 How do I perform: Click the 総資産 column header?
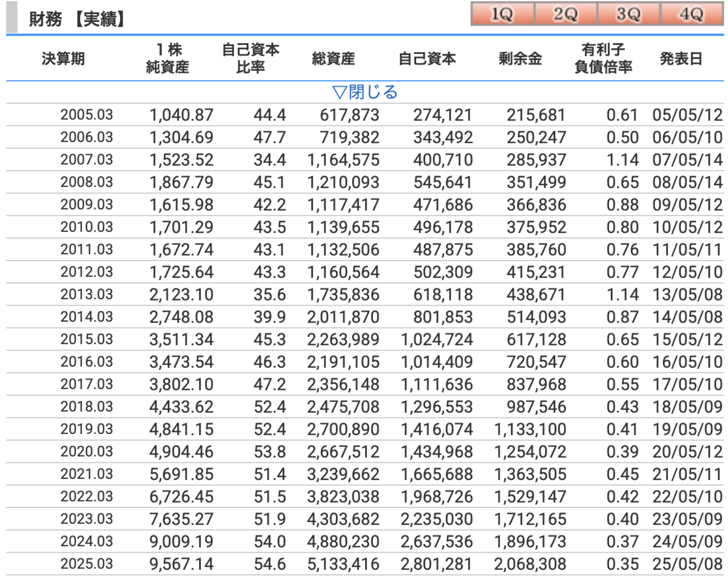[x=333, y=59]
